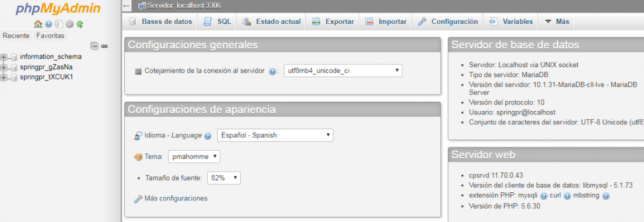This screenshot has width=644, height=222.
Task: Open help icon next to mysqli extension
Action: tap(544, 196)
